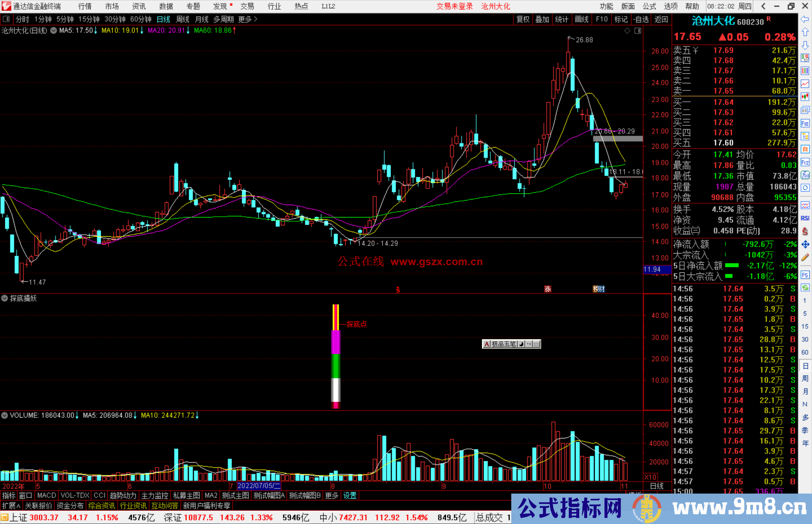Click the green refresh icon in sidebar
812x524 pixels.
[x=805, y=288]
